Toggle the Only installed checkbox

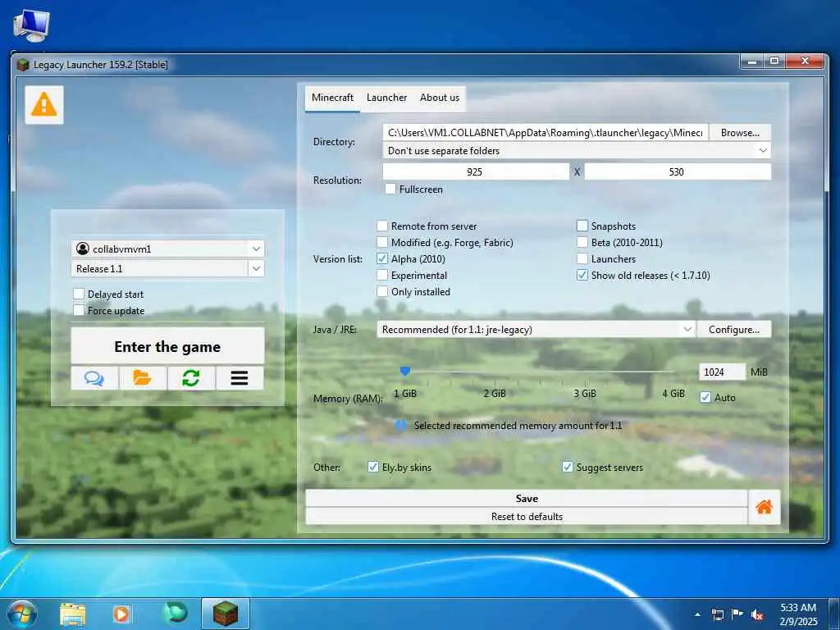(382, 291)
